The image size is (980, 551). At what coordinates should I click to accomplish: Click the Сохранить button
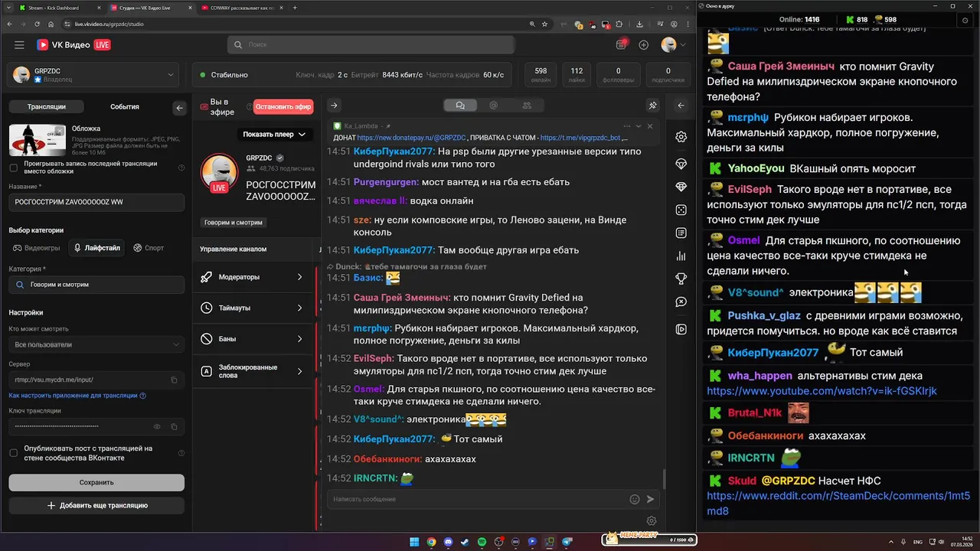click(x=96, y=482)
